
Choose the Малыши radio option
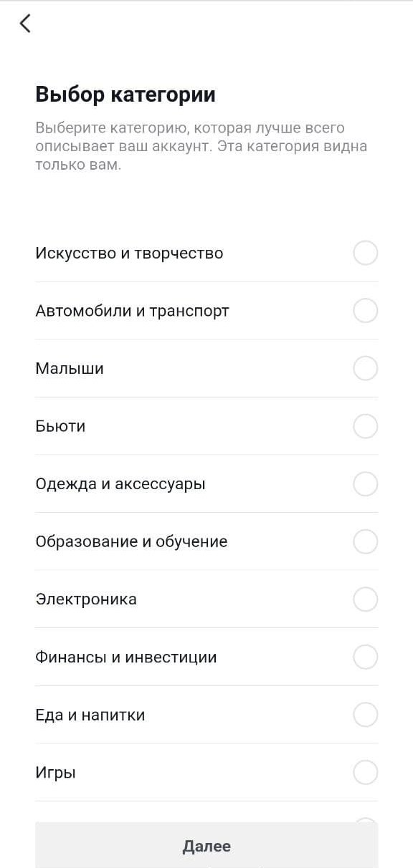pyautogui.click(x=366, y=368)
